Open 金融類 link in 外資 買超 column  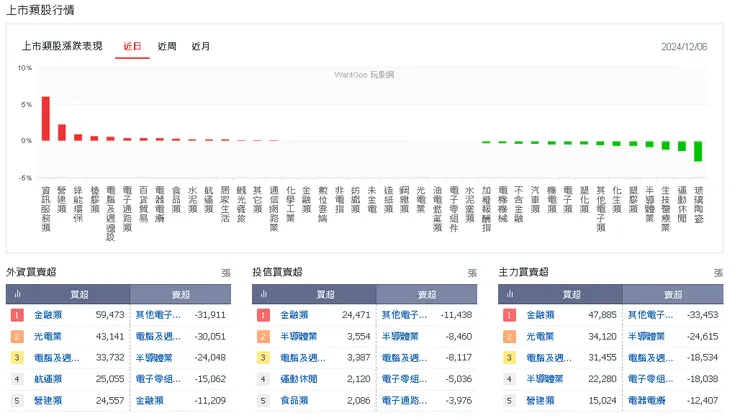[48, 315]
